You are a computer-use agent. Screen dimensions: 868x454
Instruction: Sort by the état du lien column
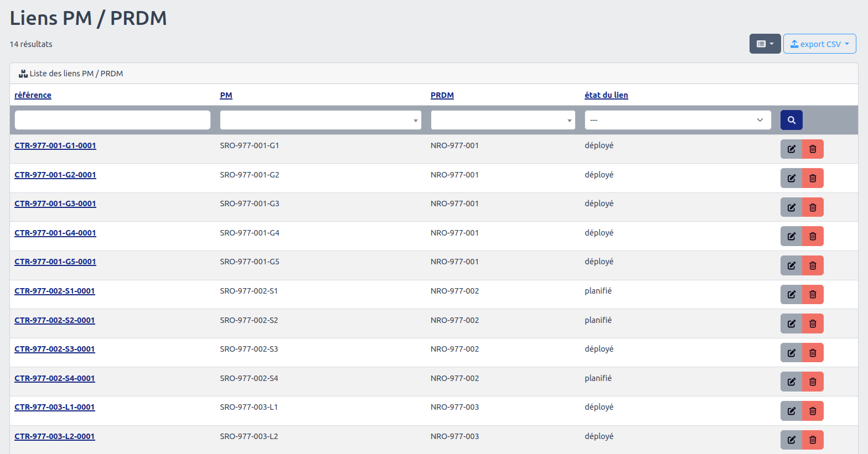pos(606,95)
